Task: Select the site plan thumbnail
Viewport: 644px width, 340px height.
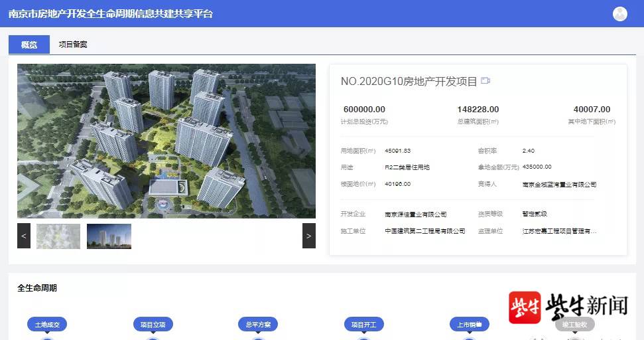Action: (58, 236)
